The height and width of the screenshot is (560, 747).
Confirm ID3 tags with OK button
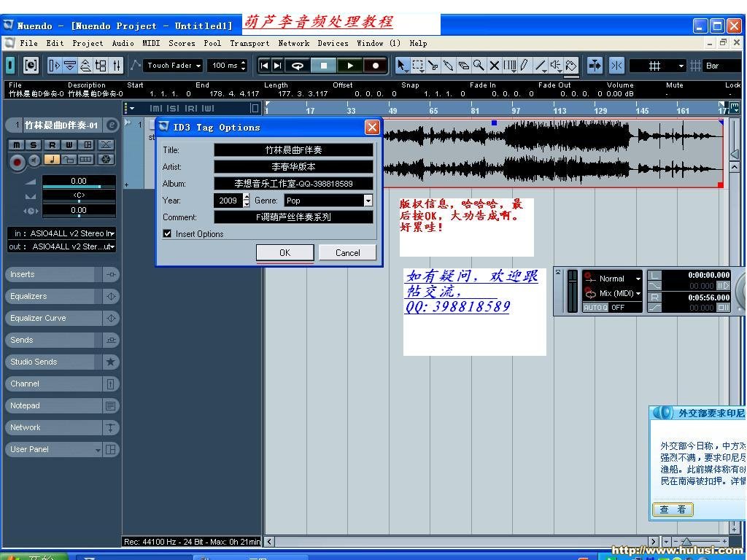click(x=285, y=252)
